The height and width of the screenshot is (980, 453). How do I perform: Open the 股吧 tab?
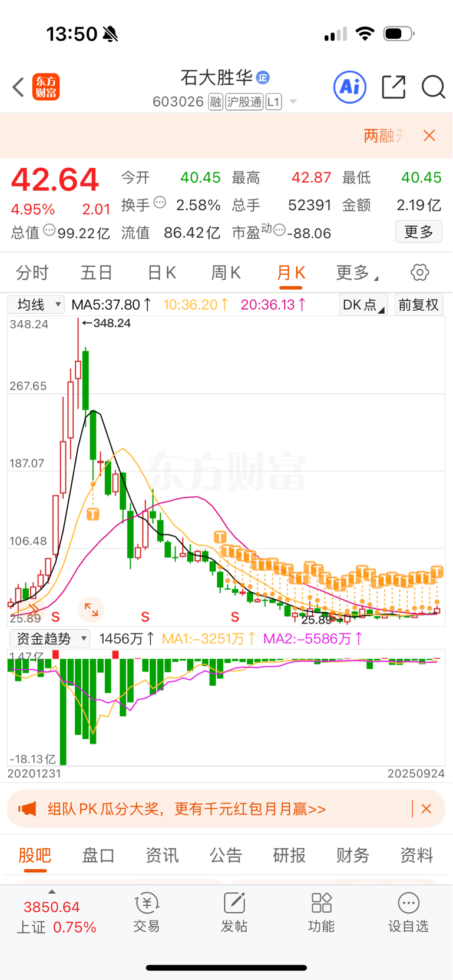[x=35, y=855]
